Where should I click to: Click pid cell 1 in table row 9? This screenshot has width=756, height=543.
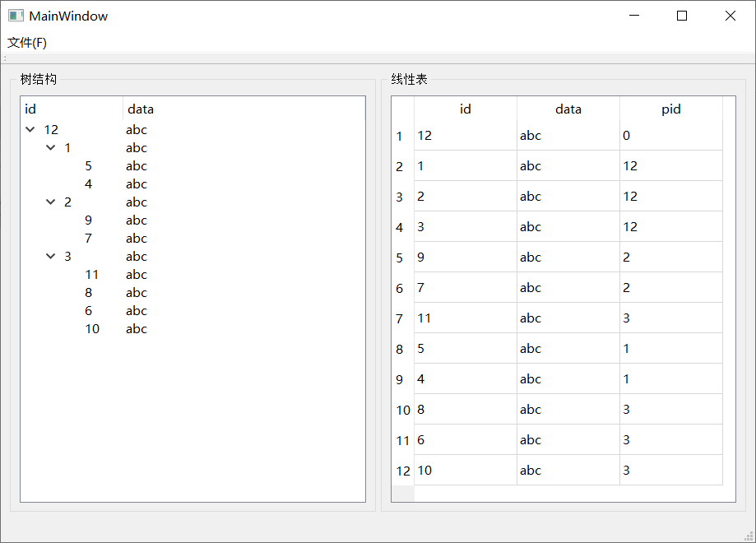click(671, 378)
